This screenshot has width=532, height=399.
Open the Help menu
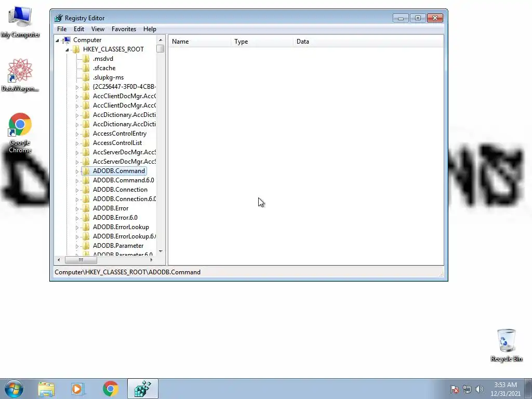150,29
